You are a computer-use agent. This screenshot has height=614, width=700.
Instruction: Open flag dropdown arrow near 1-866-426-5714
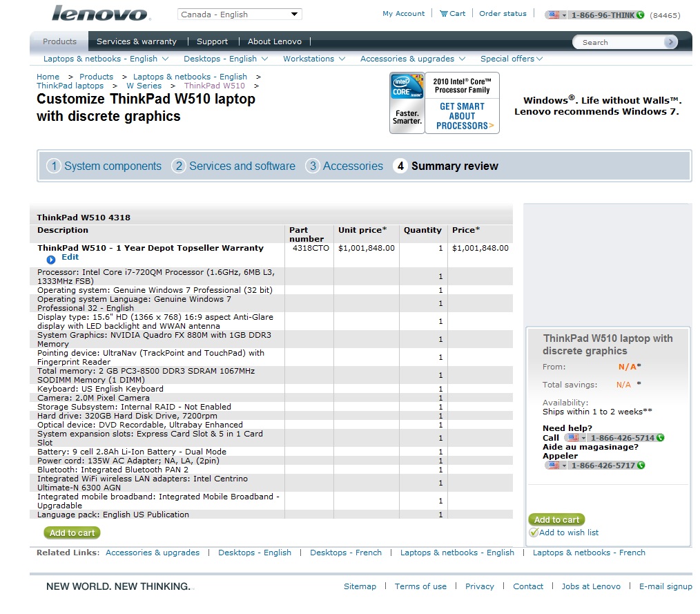(x=583, y=438)
